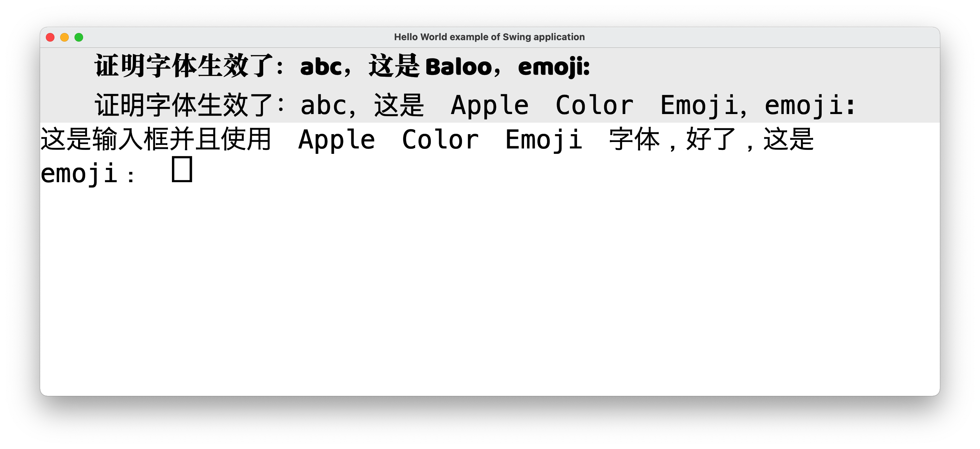Click the bold Baloo font label
The image size is (980, 449).
click(x=342, y=66)
